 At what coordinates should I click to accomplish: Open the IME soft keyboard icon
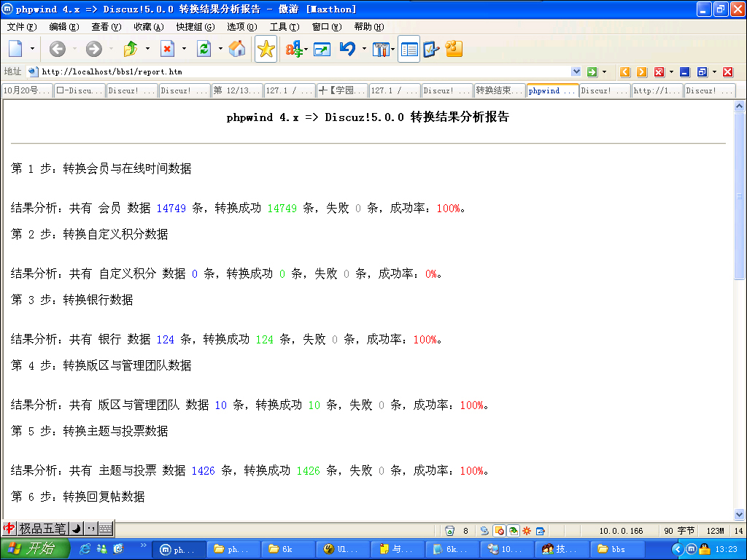pyautogui.click(x=106, y=528)
